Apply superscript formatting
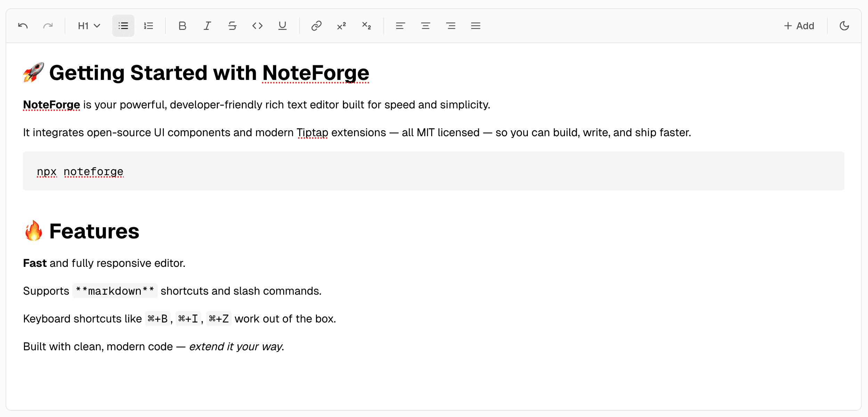Viewport: 868px width, 417px height. (x=342, y=26)
